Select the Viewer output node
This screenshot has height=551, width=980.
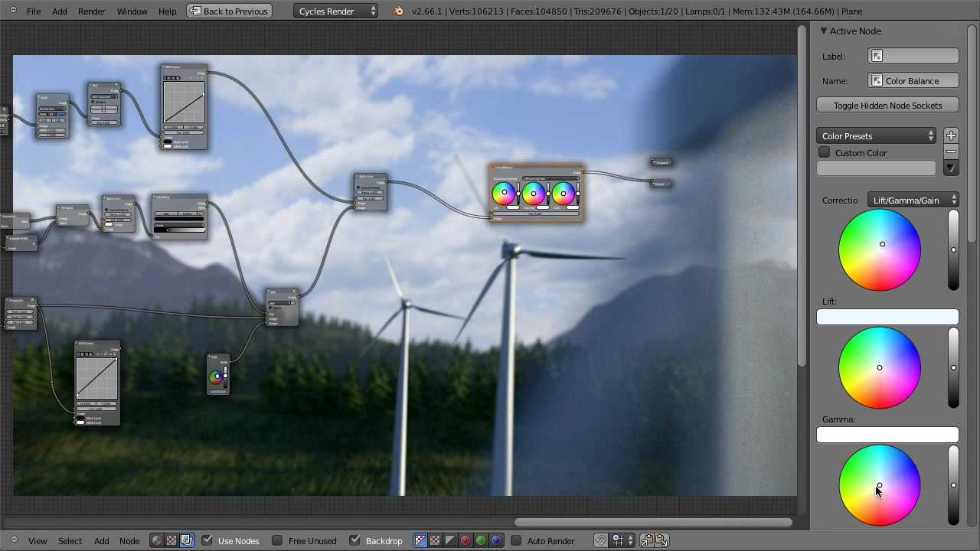point(661,183)
